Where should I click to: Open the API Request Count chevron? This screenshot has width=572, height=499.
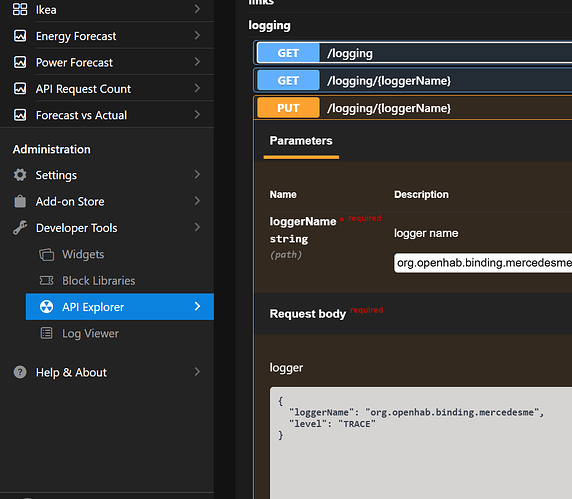197,88
